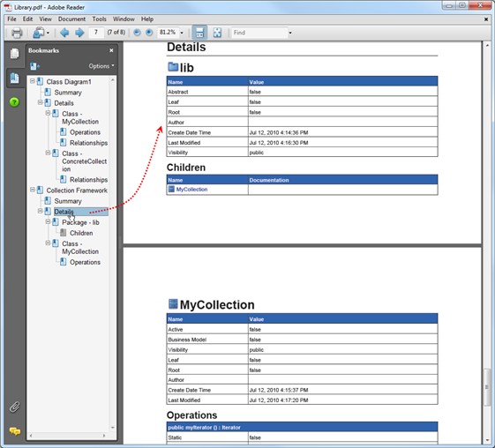Open the Pages panel icon

tap(14, 53)
